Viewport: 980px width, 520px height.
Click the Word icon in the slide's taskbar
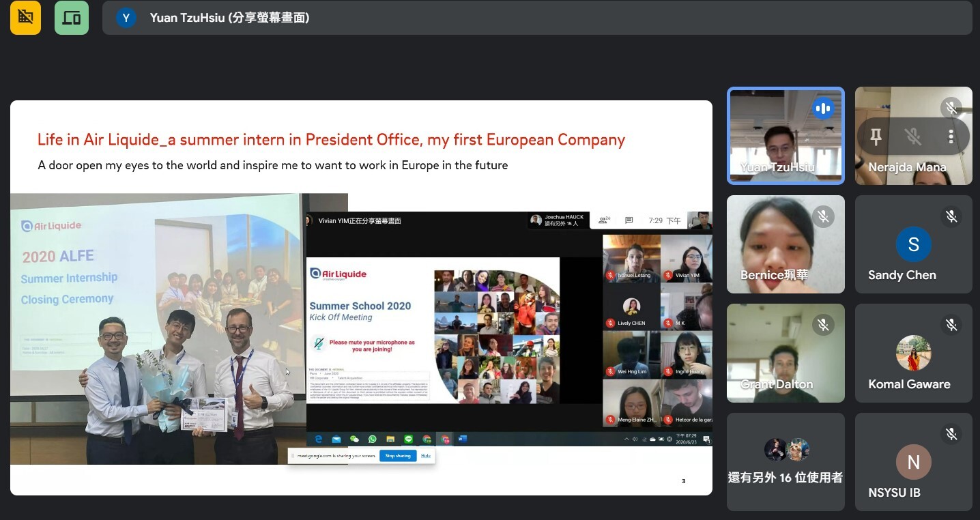(x=463, y=439)
